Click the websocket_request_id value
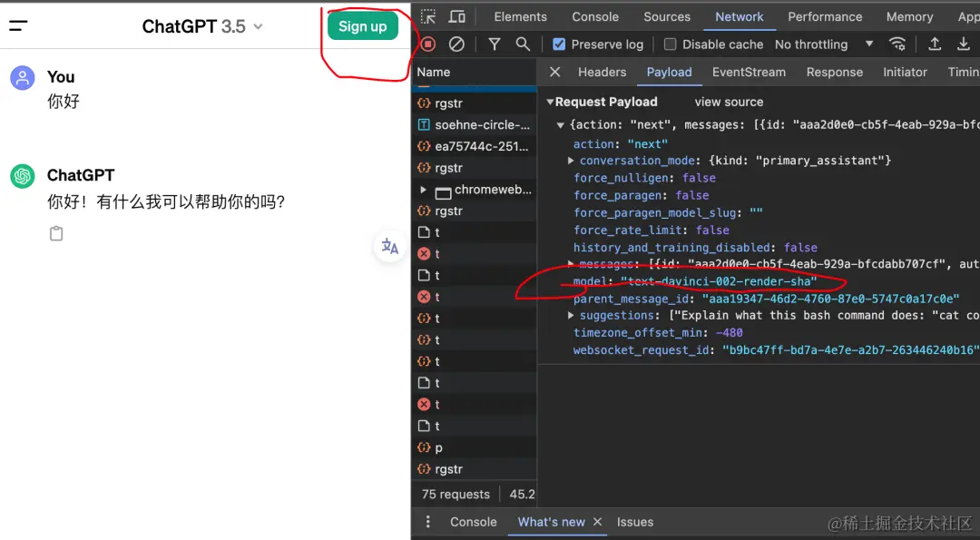 click(850, 350)
